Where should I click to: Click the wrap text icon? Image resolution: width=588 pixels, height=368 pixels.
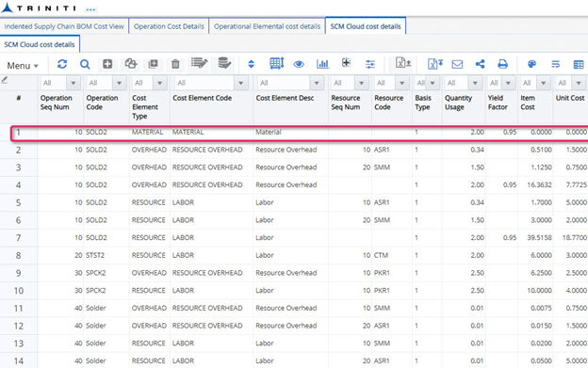point(556,64)
